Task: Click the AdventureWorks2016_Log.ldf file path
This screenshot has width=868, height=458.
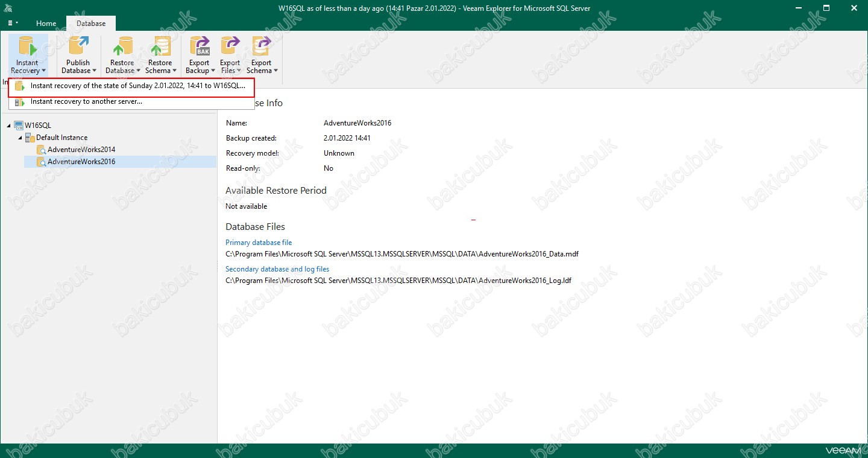Action: 398,281
